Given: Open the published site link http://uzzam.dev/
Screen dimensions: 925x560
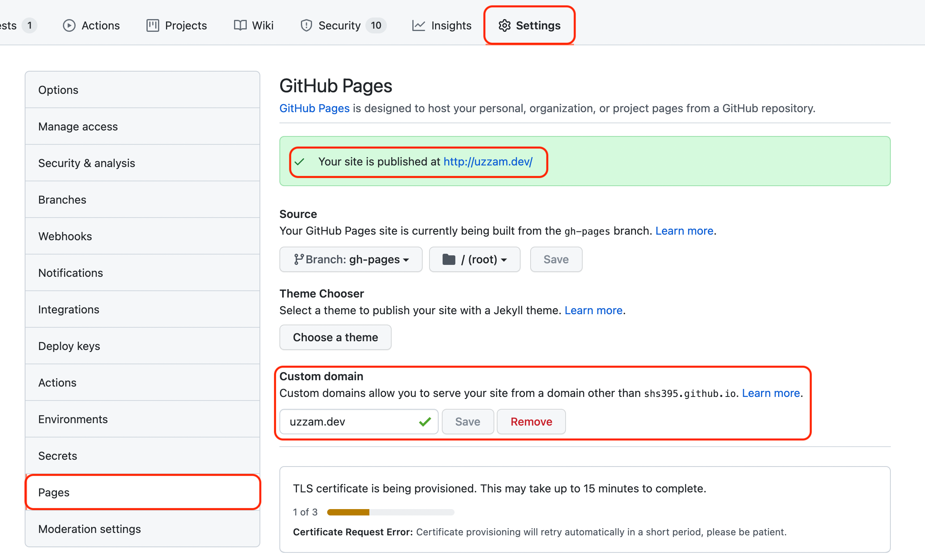Looking at the screenshot, I should pos(488,161).
